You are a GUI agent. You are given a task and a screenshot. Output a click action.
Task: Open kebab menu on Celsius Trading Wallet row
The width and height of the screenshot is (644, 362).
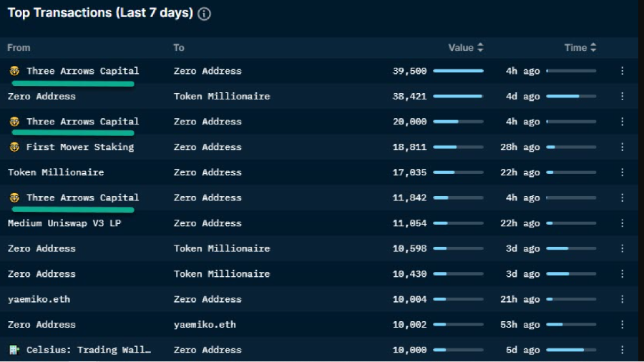click(622, 350)
